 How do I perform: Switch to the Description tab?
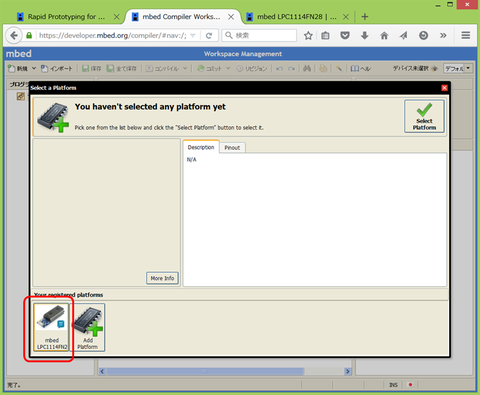201,147
